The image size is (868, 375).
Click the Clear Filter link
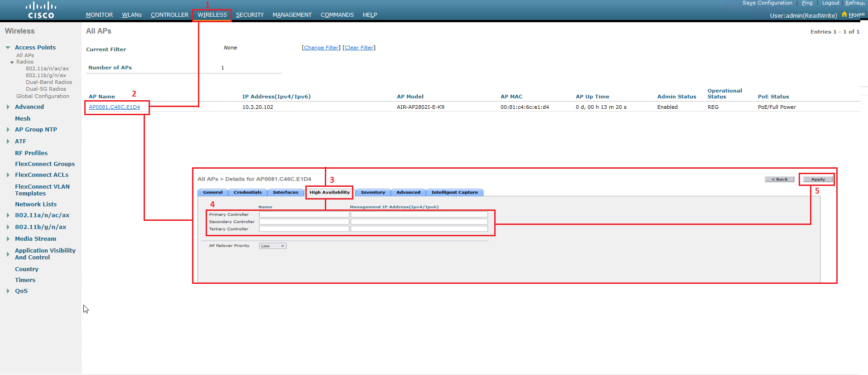[x=359, y=48]
